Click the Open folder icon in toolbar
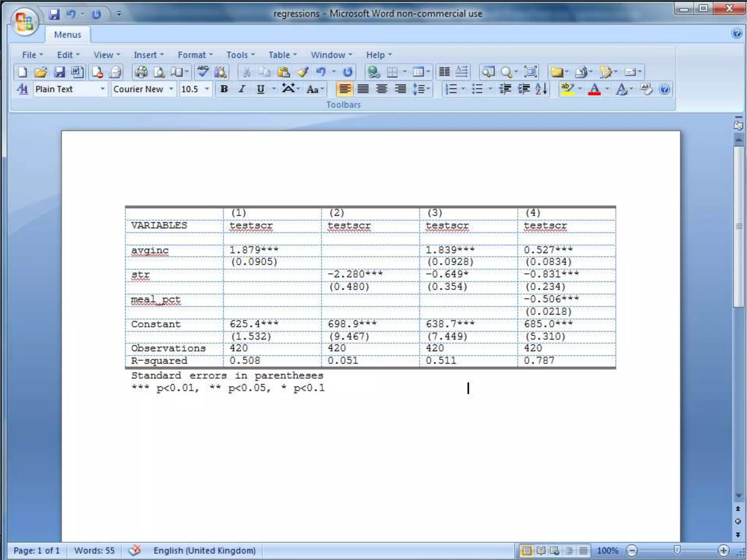The image size is (747, 560). pyautogui.click(x=40, y=72)
